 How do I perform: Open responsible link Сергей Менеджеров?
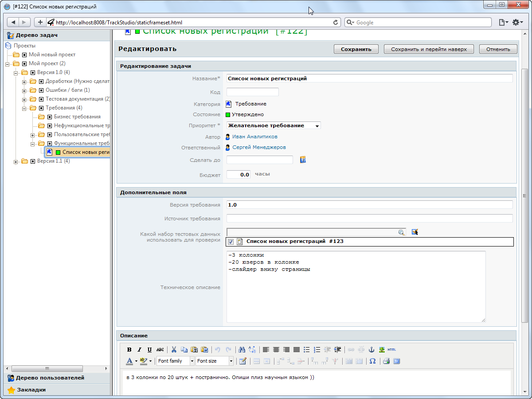click(259, 147)
